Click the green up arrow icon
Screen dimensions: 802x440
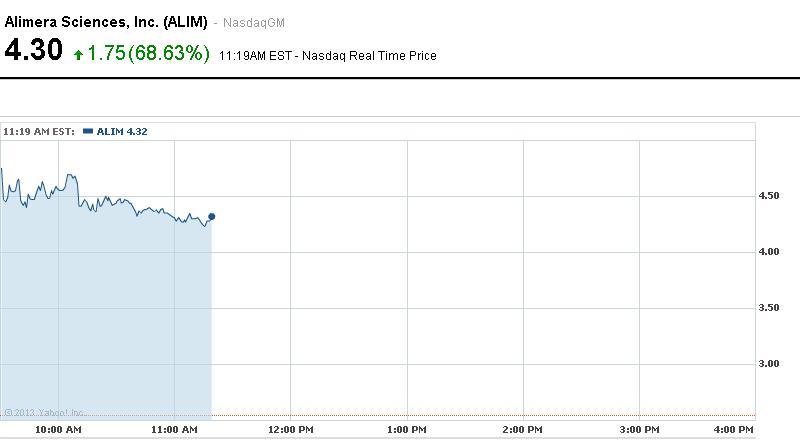click(78, 54)
